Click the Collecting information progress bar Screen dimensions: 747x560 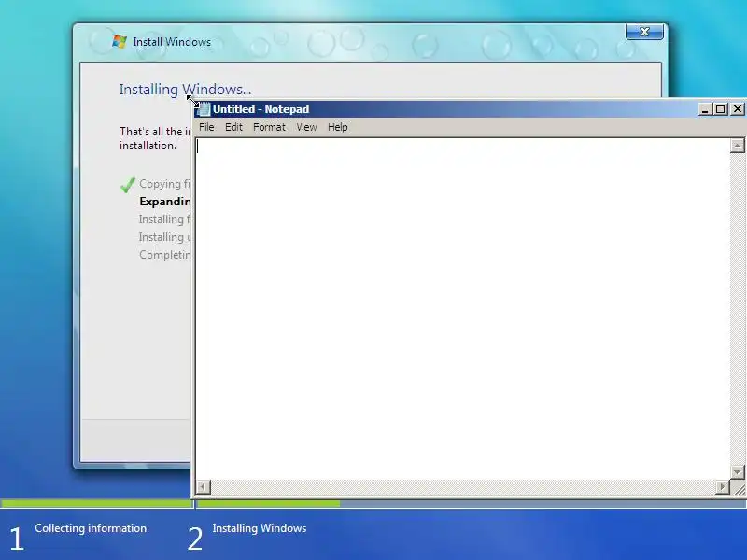coord(97,503)
